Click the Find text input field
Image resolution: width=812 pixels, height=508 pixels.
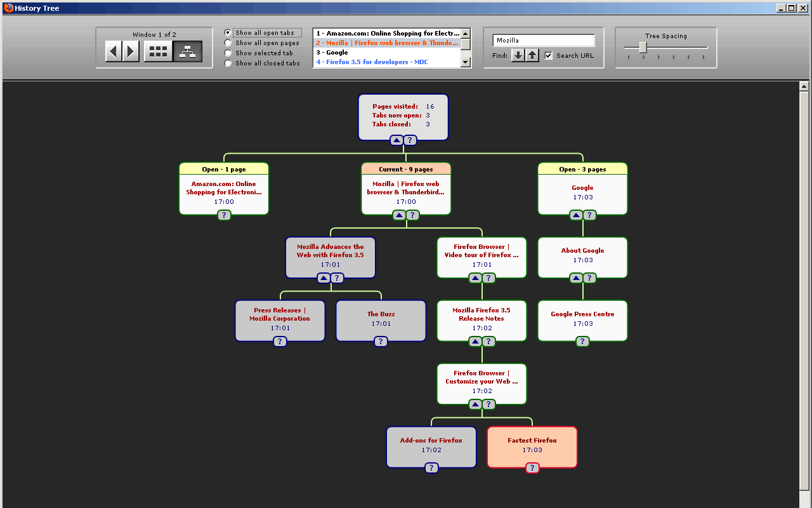(544, 40)
